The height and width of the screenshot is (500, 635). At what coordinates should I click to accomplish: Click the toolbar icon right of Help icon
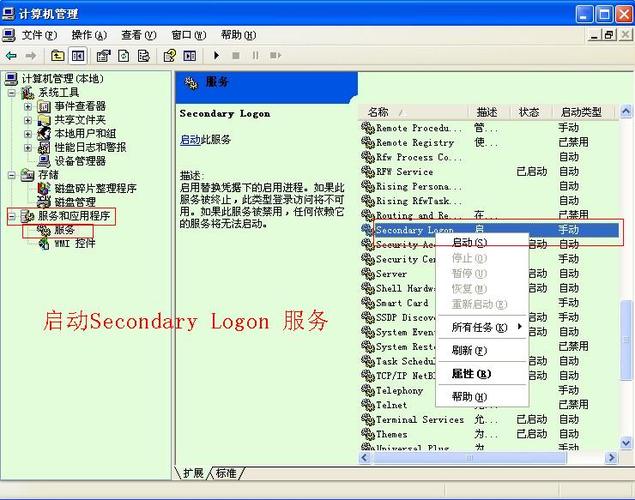pos(190,55)
